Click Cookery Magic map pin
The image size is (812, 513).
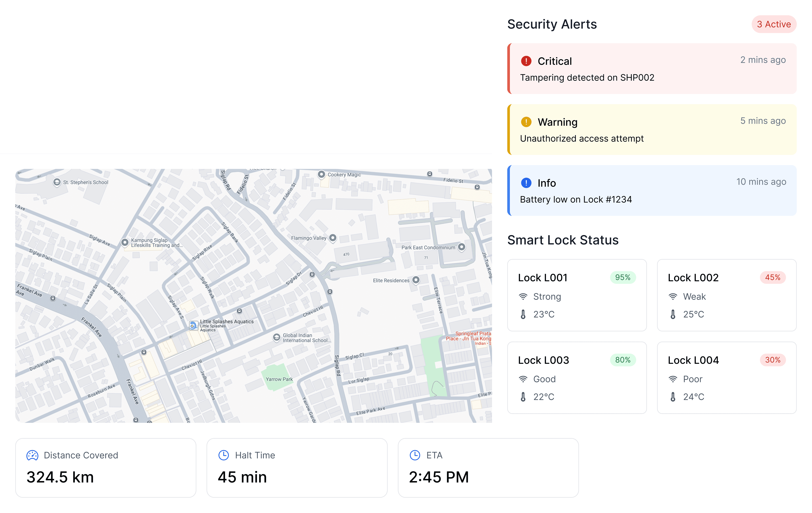point(321,174)
